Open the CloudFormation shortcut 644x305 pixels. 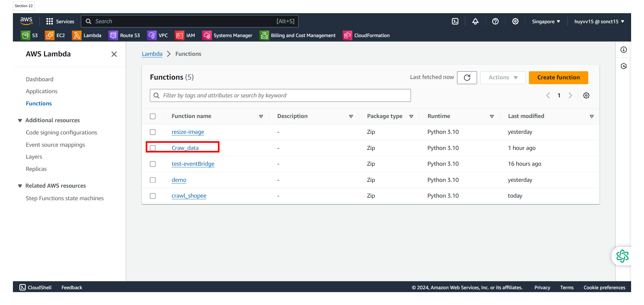point(366,35)
